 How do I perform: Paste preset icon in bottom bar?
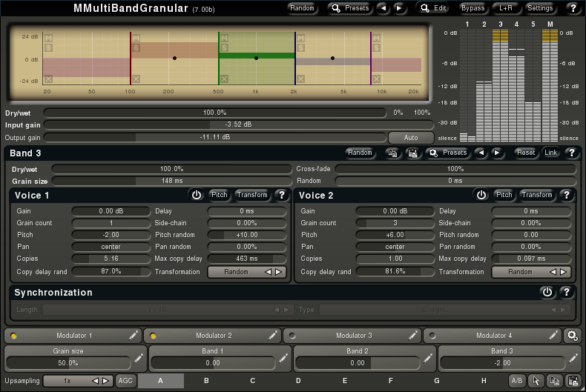(573, 381)
